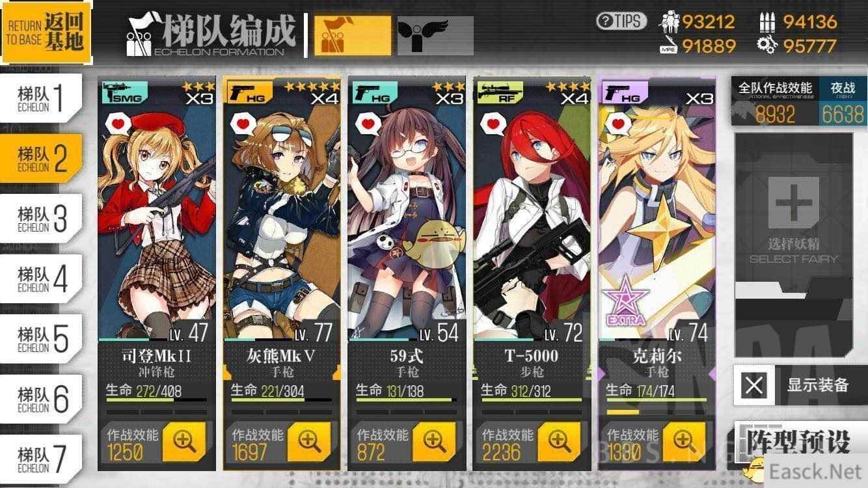This screenshot has width=868, height=488.
Task: Tap the magnifier icon under 59式
Action: [434, 441]
